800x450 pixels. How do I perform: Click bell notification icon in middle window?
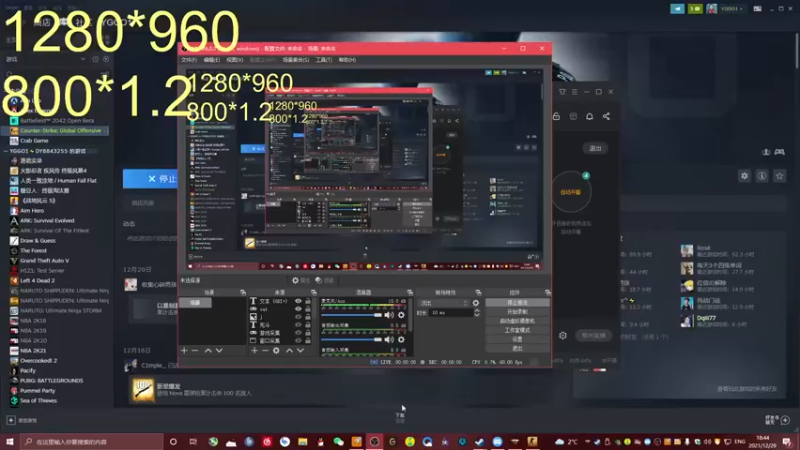click(x=589, y=116)
